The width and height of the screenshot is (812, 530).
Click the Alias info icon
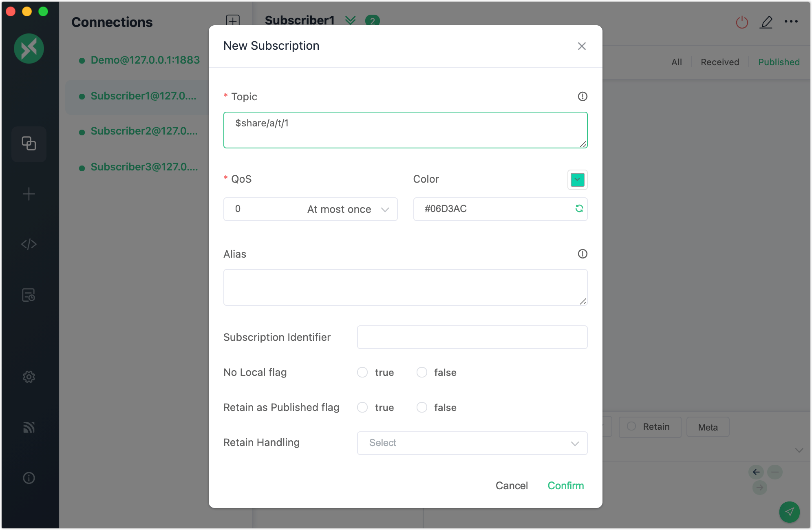point(583,254)
